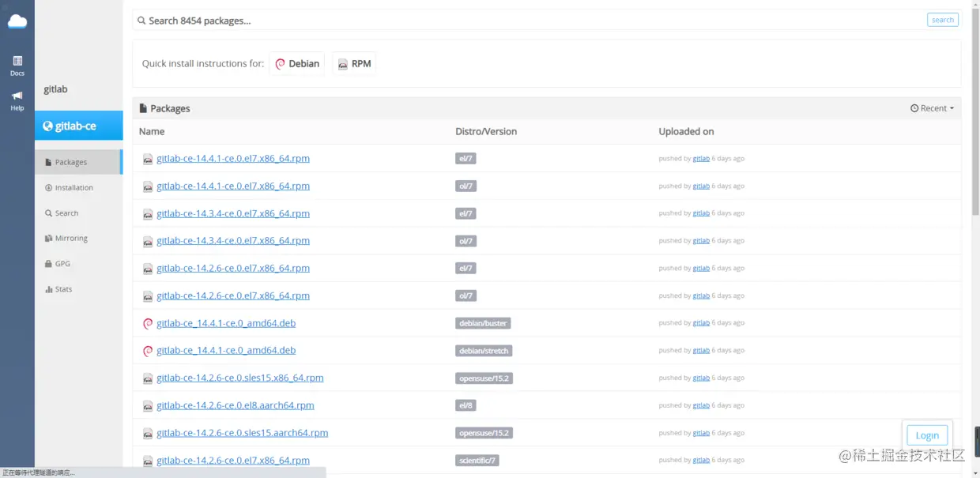Click the Debian swirl icon in quick install
Viewport: 980px width, 478px height.
(x=280, y=64)
